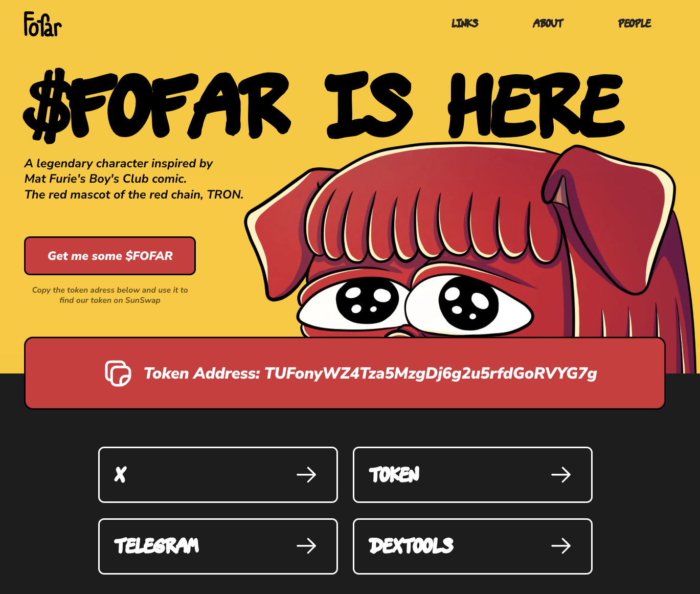Image resolution: width=700 pixels, height=594 pixels.
Task: Open the Token link card
Action: (472, 475)
